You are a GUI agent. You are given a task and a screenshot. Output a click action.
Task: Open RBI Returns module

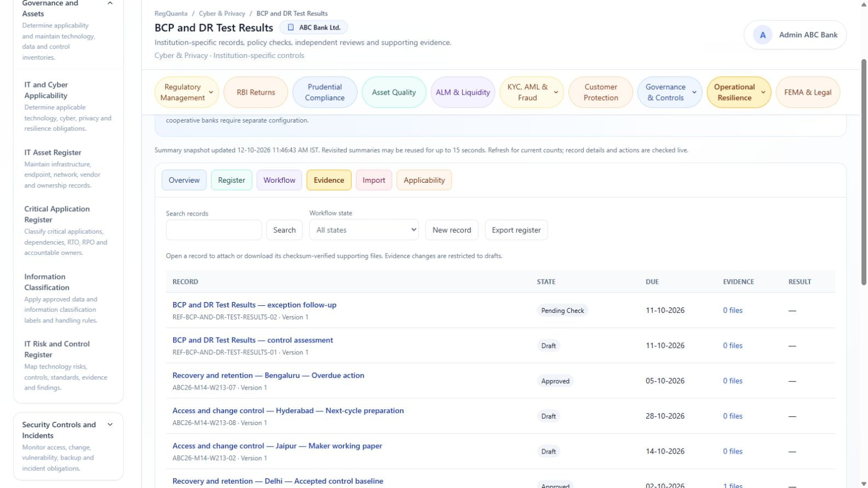[256, 92]
